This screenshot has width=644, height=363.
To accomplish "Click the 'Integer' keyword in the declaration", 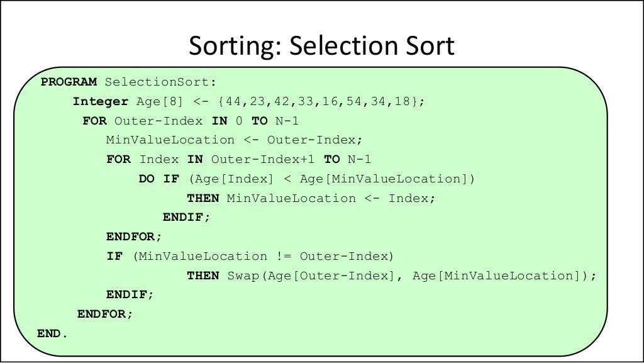I will pos(100,101).
